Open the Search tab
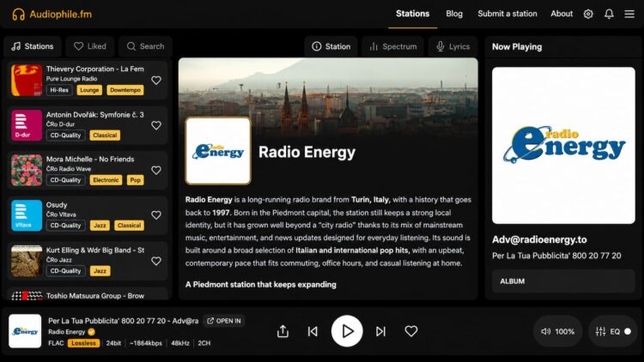This screenshot has width=644, height=362. coord(145,46)
